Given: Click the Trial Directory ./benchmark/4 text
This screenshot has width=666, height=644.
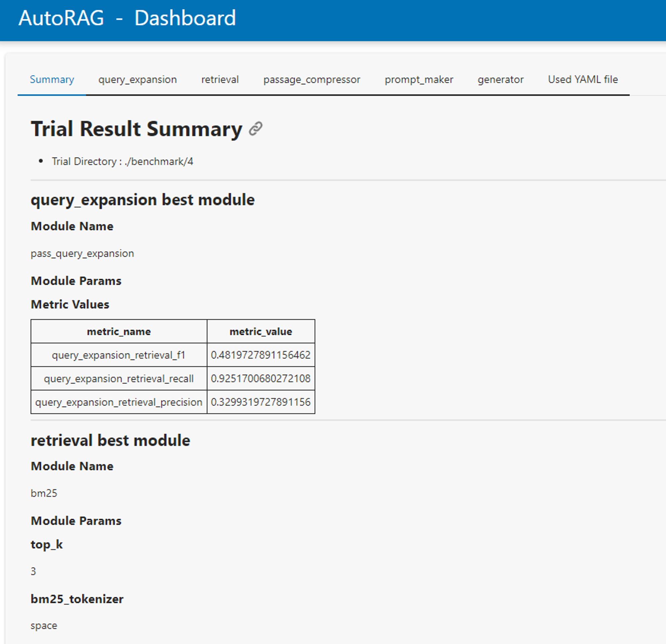Looking at the screenshot, I should pos(122,161).
